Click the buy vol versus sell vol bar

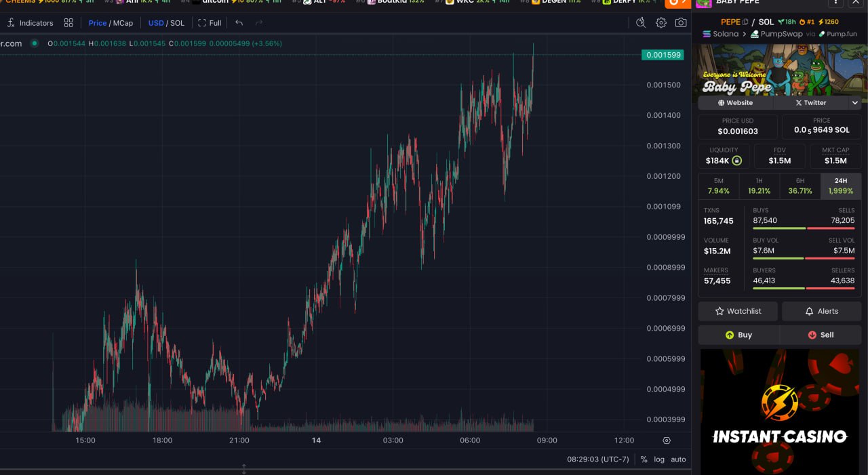click(x=804, y=258)
